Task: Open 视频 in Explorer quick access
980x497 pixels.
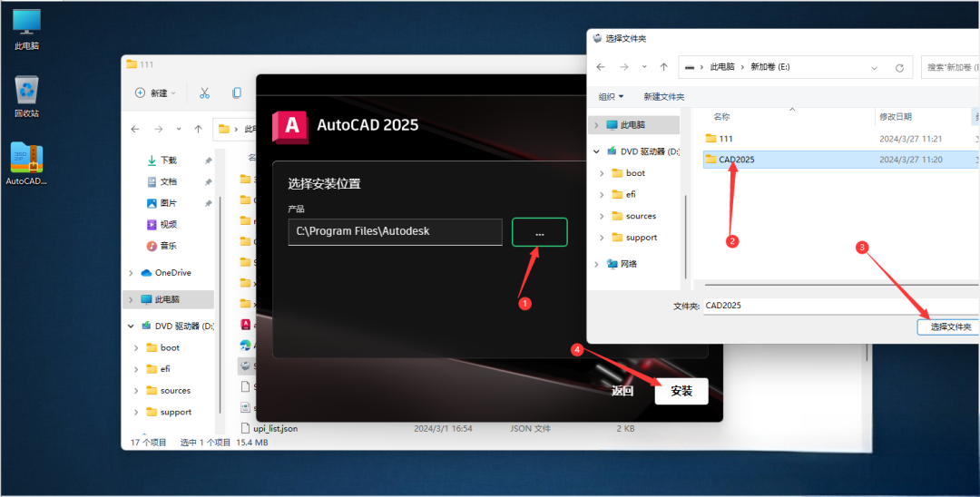Action: pyautogui.click(x=162, y=224)
